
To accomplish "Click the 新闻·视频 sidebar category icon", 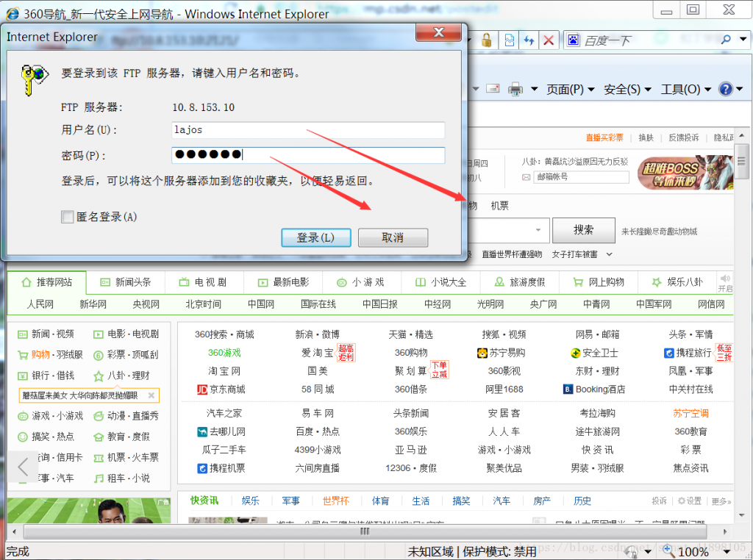I will [x=23, y=334].
